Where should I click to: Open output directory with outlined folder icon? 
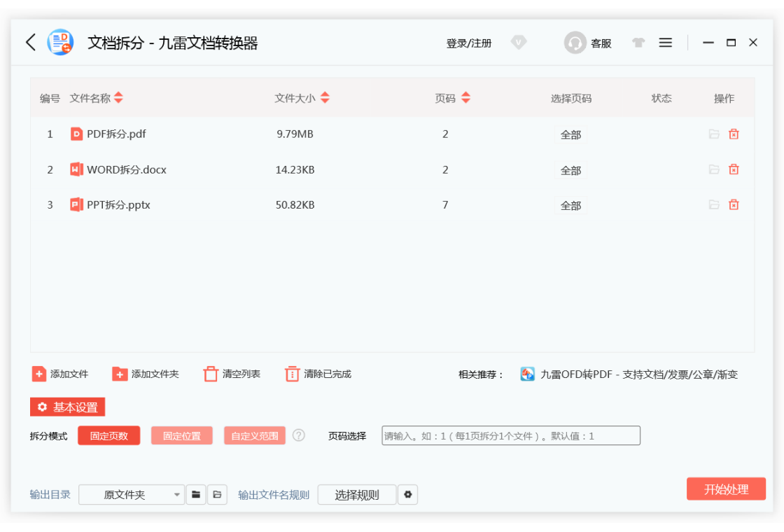pyautogui.click(x=217, y=494)
